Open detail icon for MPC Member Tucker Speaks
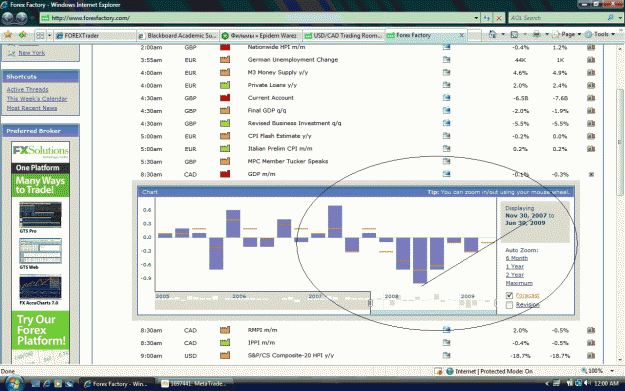Image resolution: width=625 pixels, height=391 pixels. tap(446, 161)
